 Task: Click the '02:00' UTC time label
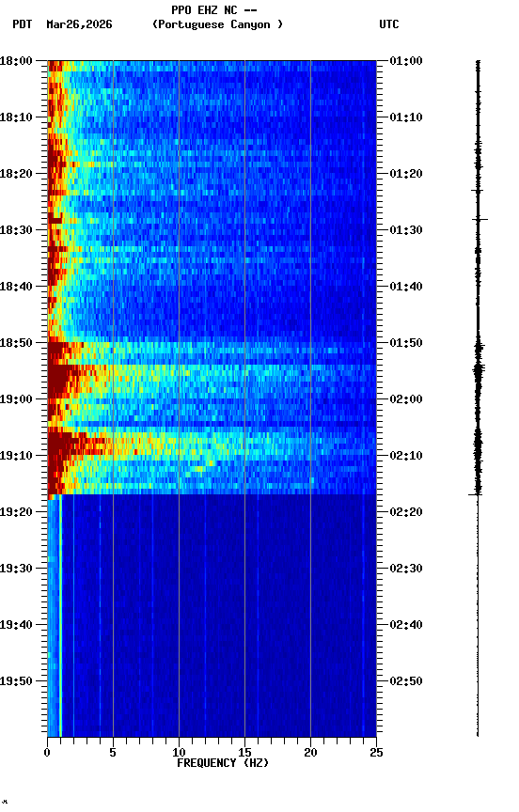click(x=406, y=399)
